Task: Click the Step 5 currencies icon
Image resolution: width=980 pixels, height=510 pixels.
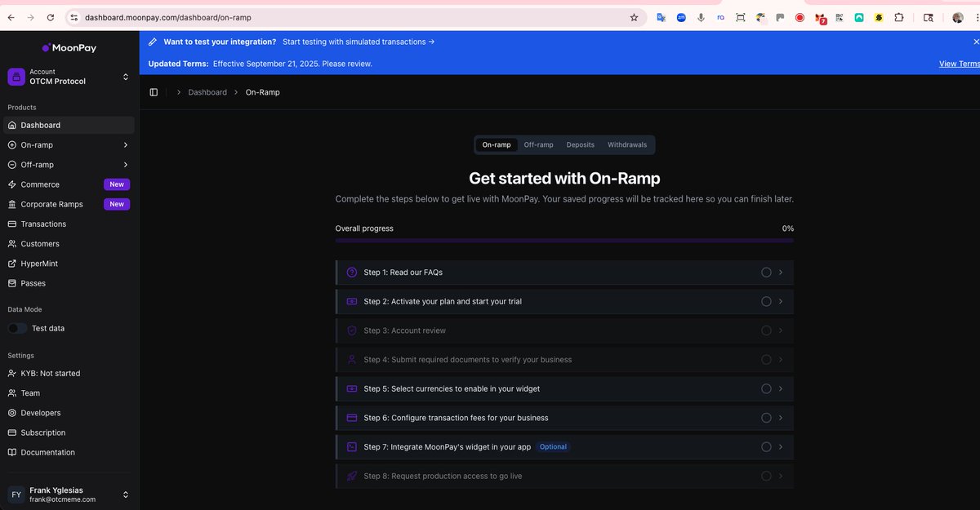Action: 352,388
